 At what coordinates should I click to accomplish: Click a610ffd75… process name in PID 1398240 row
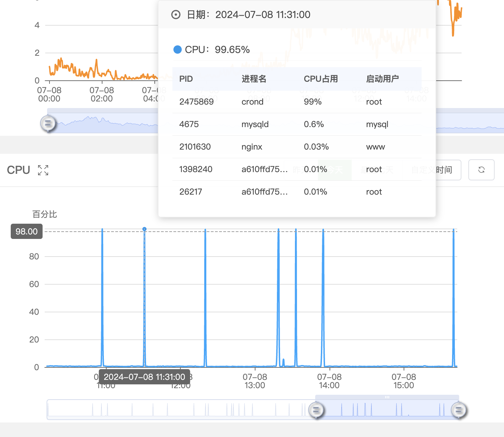pos(264,169)
